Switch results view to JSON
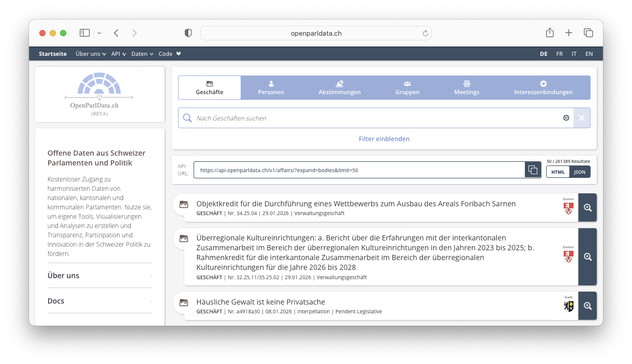This screenshot has height=364, width=632. (x=580, y=172)
